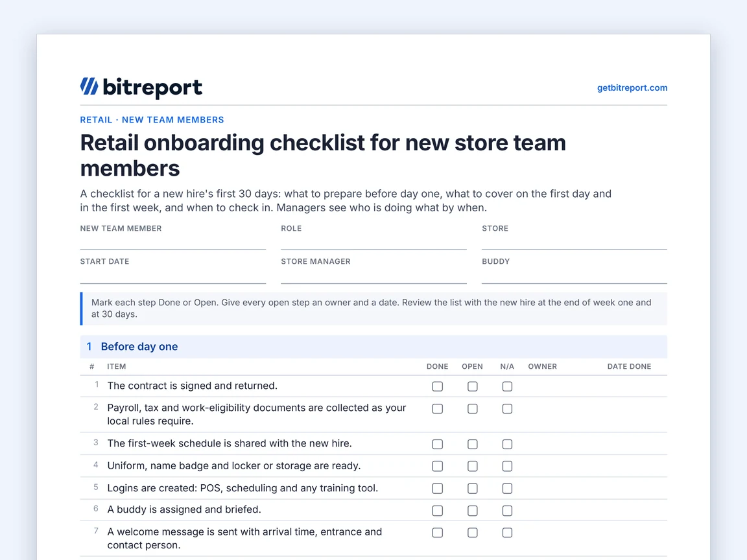Click 'A welcome message is sent' item text
The height and width of the screenshot is (560, 747).
coord(244,538)
